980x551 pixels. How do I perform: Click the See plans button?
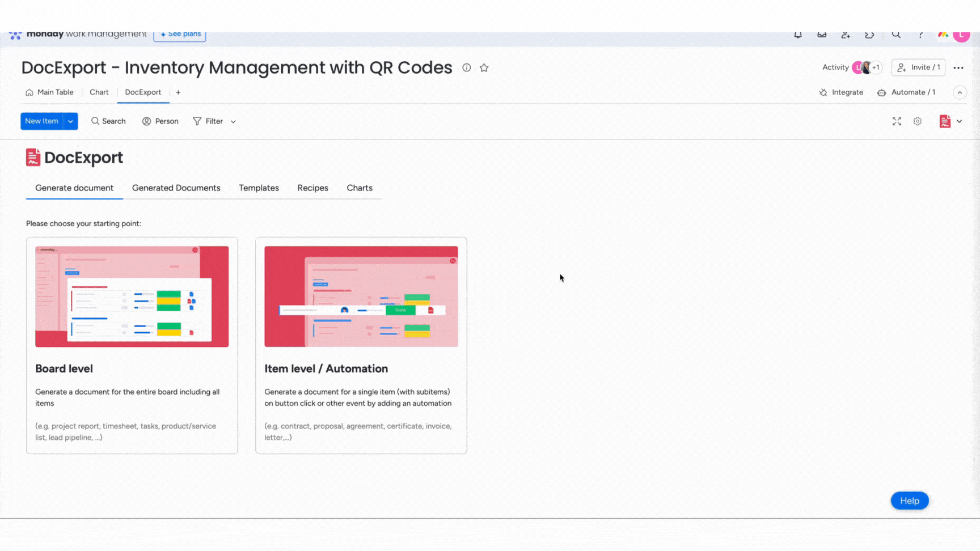click(x=180, y=35)
